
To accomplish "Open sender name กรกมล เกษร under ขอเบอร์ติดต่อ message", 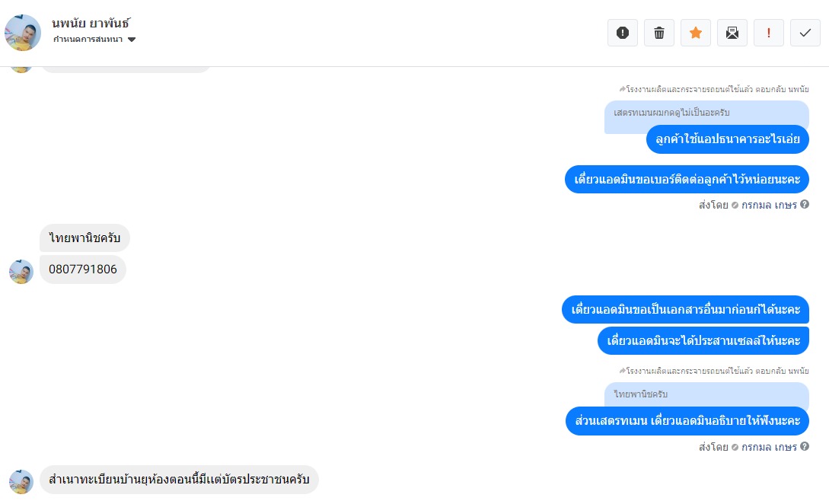I will click(x=769, y=205).
